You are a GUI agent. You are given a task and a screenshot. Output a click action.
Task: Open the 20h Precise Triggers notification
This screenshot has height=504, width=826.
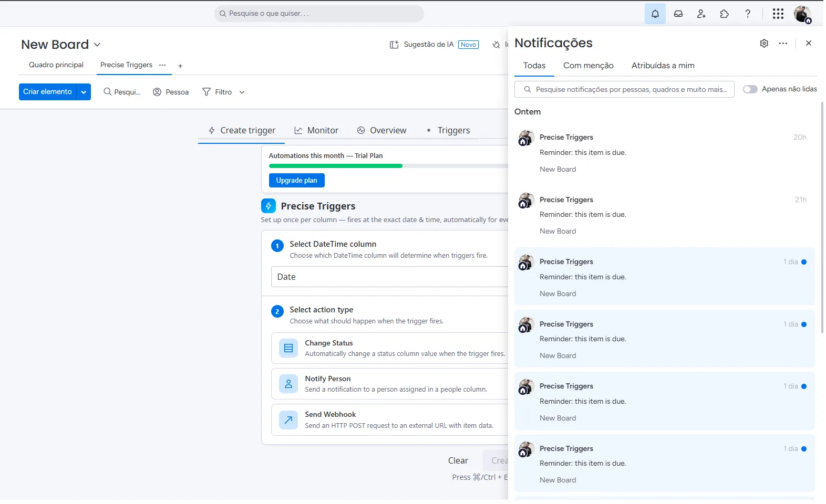click(664, 153)
